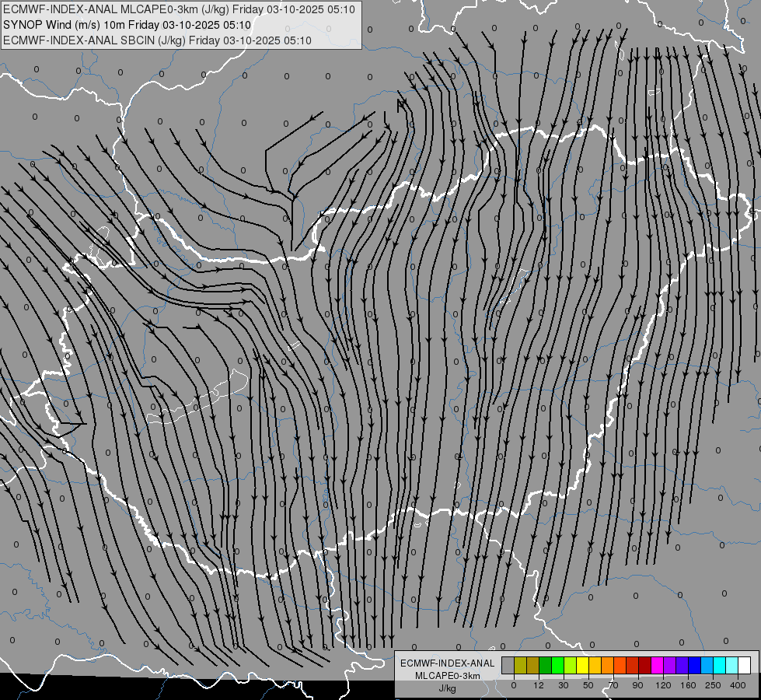Click the magenta legend swatch

click(x=658, y=665)
